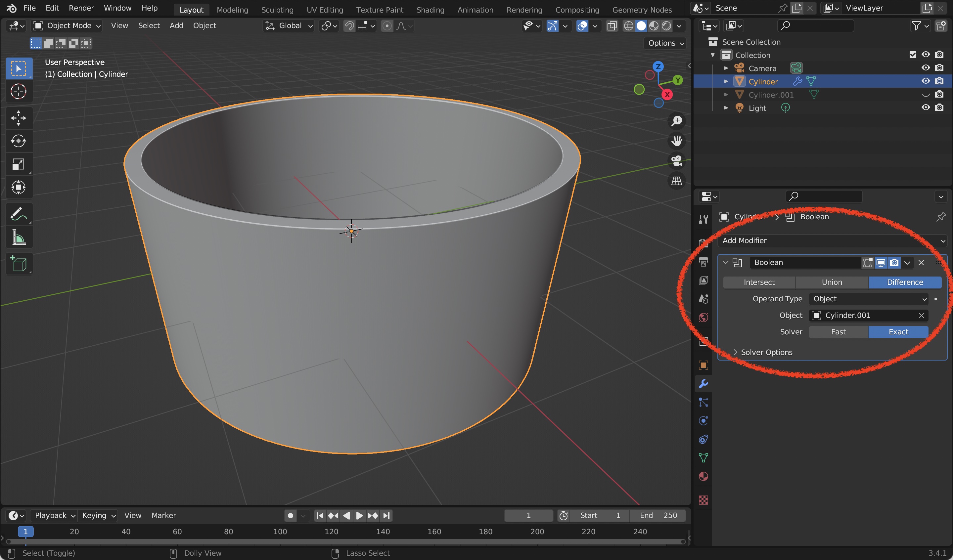The image size is (953, 560).
Task: Toggle Boolean modifier show in render
Action: tap(894, 263)
